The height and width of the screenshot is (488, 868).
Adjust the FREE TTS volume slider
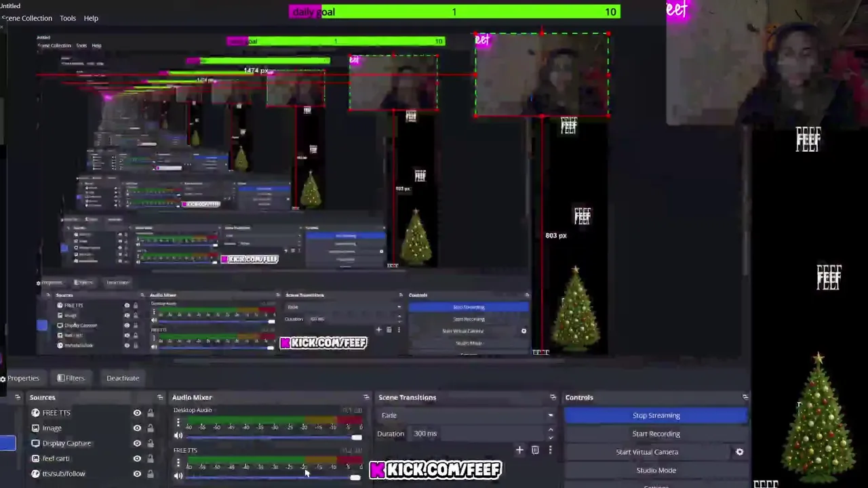[x=274, y=478]
